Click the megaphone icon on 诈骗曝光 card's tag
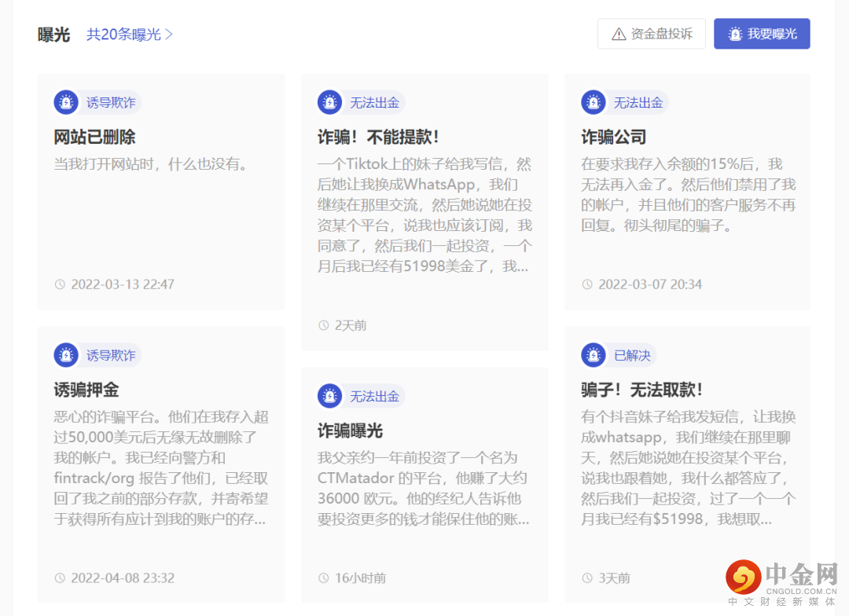This screenshot has height=616, width=849. click(329, 396)
